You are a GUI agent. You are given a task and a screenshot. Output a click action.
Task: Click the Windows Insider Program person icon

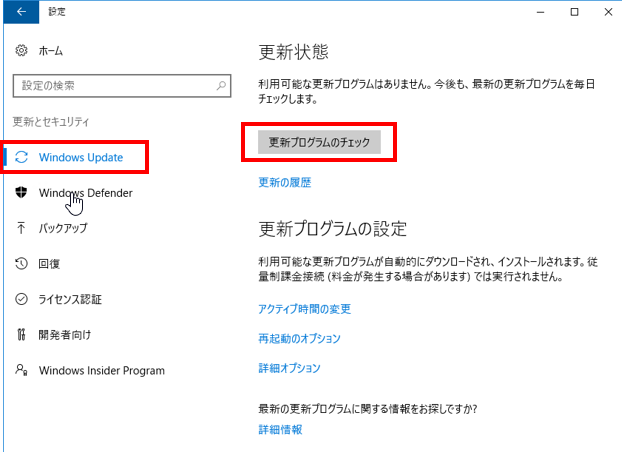point(21,370)
